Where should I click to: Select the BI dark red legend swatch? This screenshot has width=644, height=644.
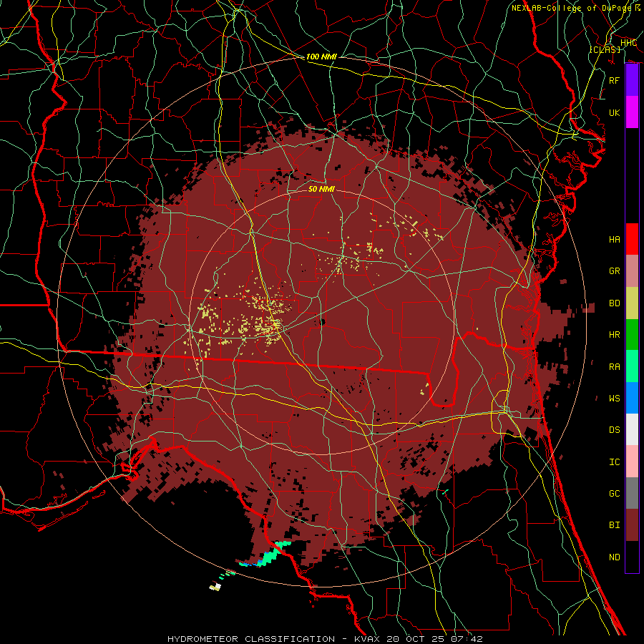632,525
